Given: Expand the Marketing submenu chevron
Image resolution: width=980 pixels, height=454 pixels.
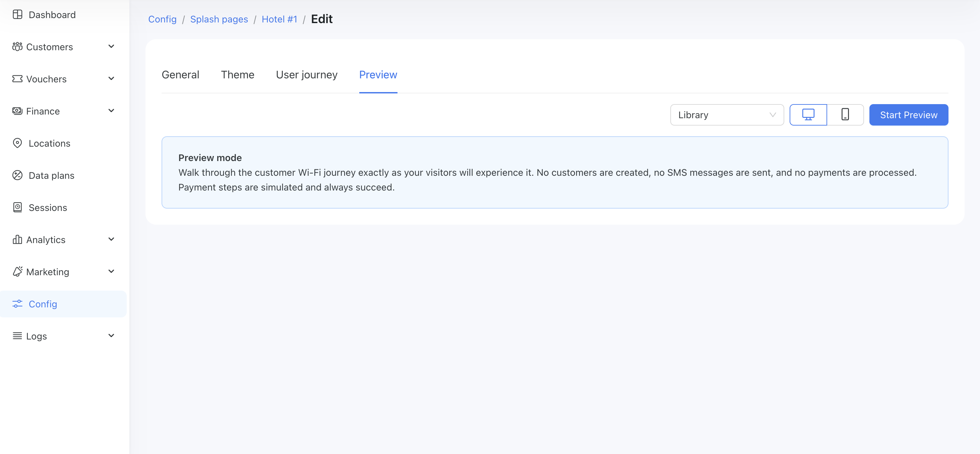Looking at the screenshot, I should tap(112, 271).
